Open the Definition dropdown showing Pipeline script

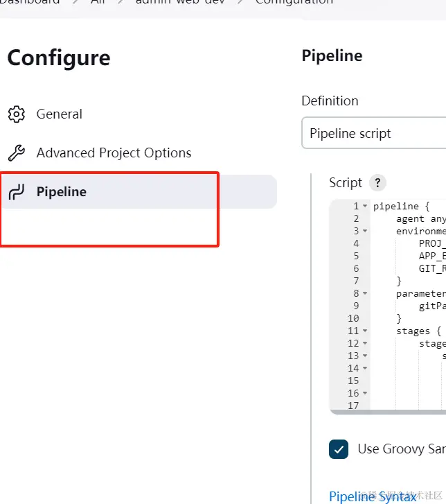click(374, 133)
